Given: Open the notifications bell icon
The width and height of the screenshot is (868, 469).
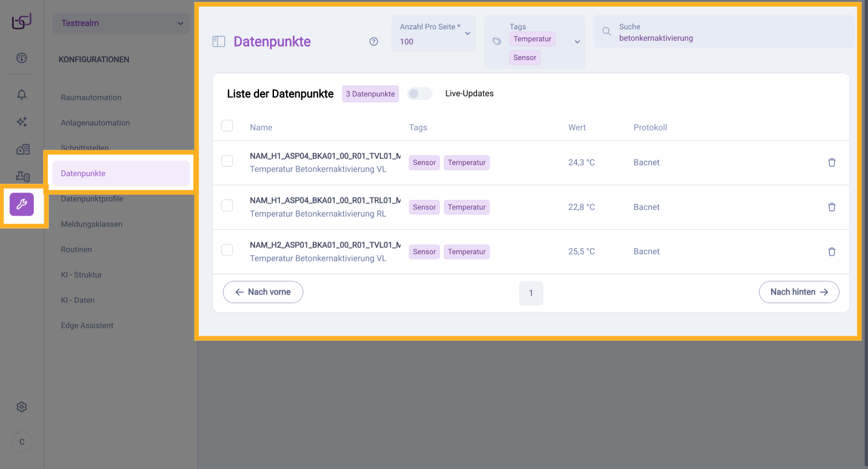Looking at the screenshot, I should tap(22, 94).
